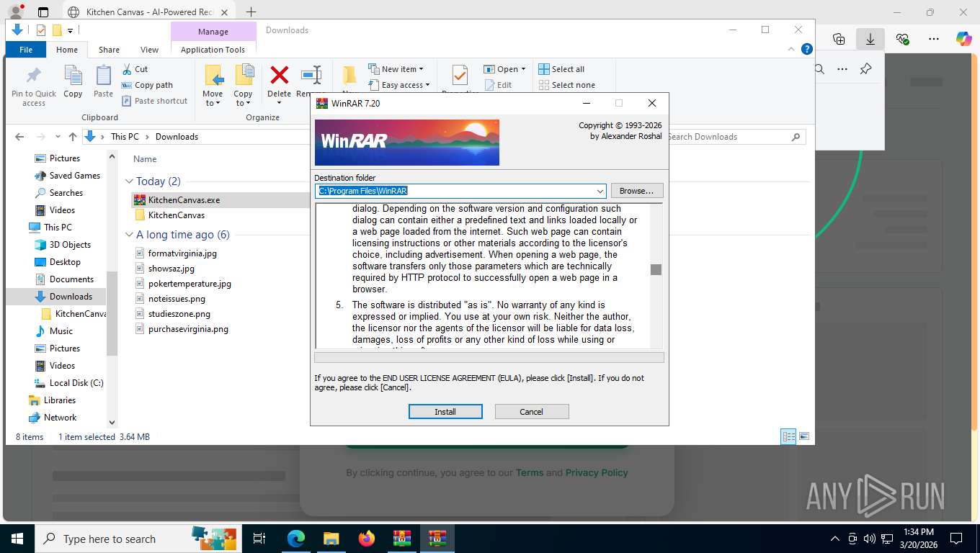This screenshot has width=980, height=553.
Task: Open the File tab in File Explorer
Action: point(26,50)
